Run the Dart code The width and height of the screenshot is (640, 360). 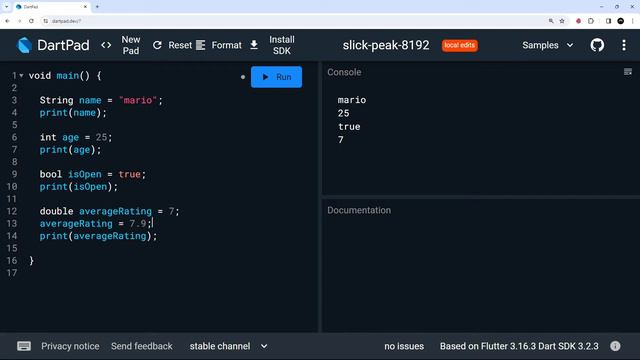pyautogui.click(x=276, y=77)
